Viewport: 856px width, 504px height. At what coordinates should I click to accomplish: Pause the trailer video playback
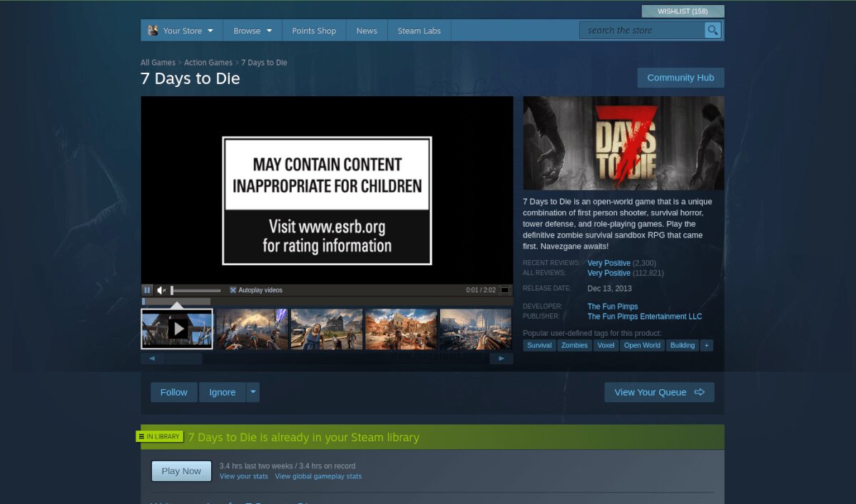tap(148, 290)
